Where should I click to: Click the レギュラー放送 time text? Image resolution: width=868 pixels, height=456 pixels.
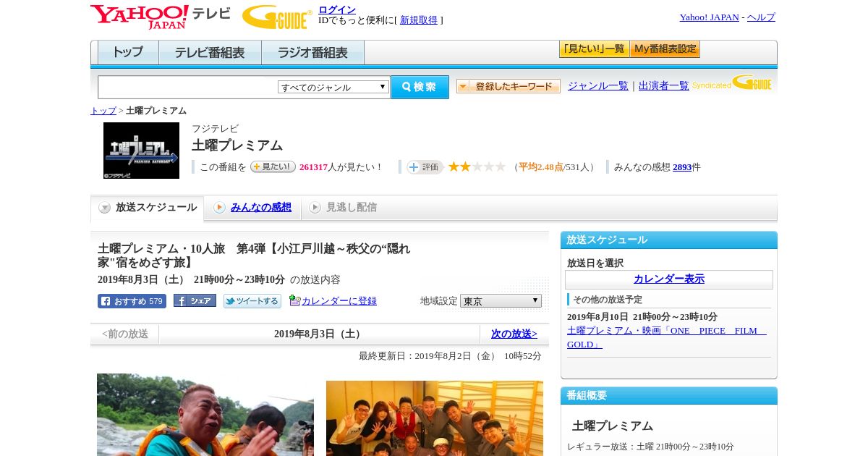click(650, 447)
